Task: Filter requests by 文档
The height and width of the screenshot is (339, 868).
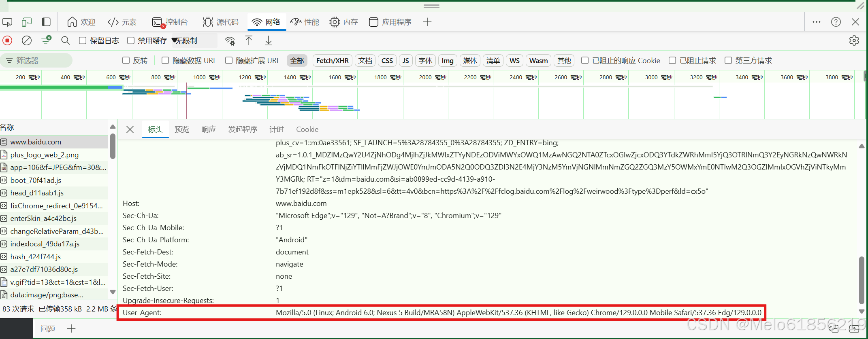Action: (365, 60)
